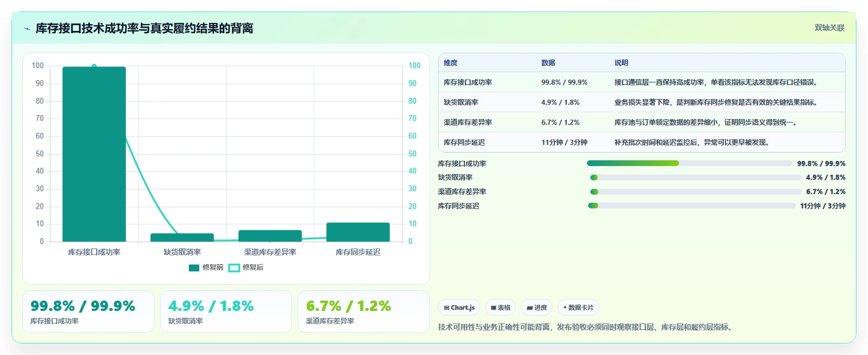Click the 修复前 legend color box
Viewport: 868px width, 355px height.
[x=194, y=267]
